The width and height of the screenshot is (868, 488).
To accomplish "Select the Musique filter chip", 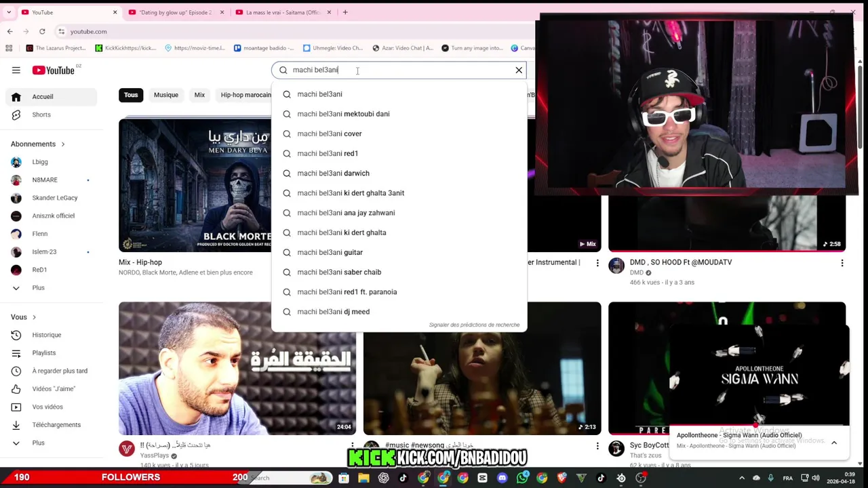I will point(166,95).
